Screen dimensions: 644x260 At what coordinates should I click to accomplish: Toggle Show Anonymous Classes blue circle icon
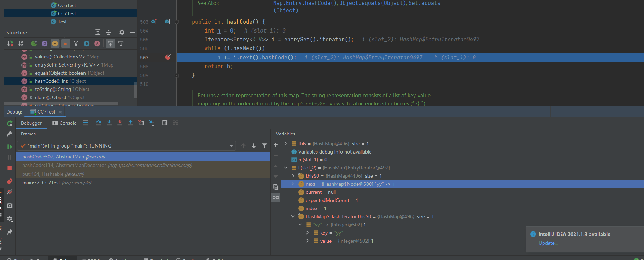[x=87, y=44]
